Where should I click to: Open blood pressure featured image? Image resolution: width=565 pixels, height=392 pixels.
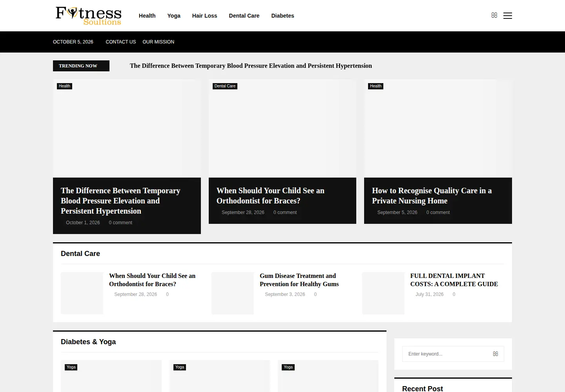point(127,129)
